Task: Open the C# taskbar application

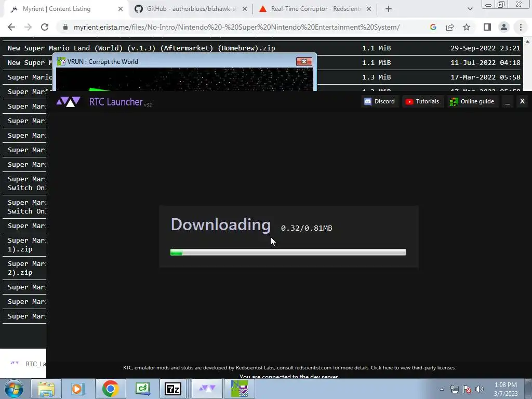Action: tap(142, 389)
